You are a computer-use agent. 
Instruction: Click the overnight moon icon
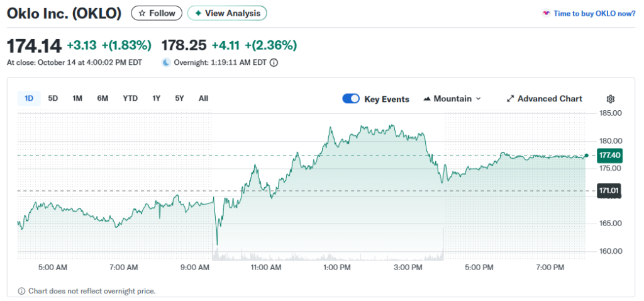click(166, 62)
